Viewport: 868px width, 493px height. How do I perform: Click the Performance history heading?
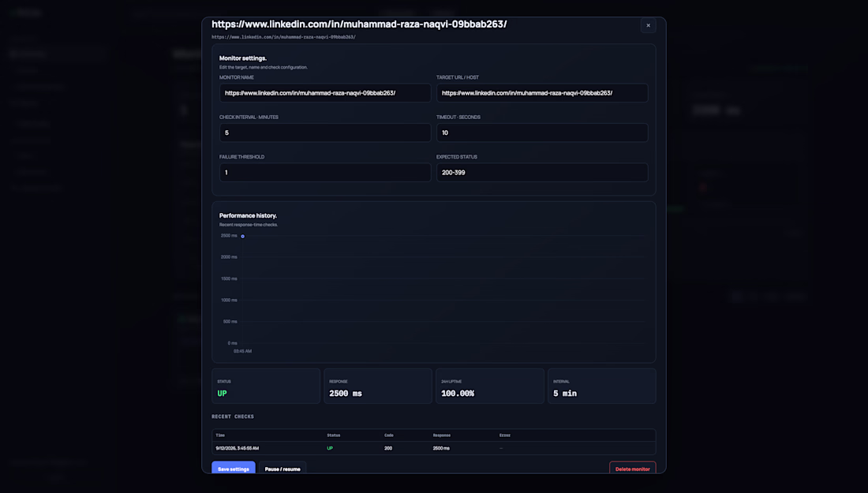tap(248, 216)
